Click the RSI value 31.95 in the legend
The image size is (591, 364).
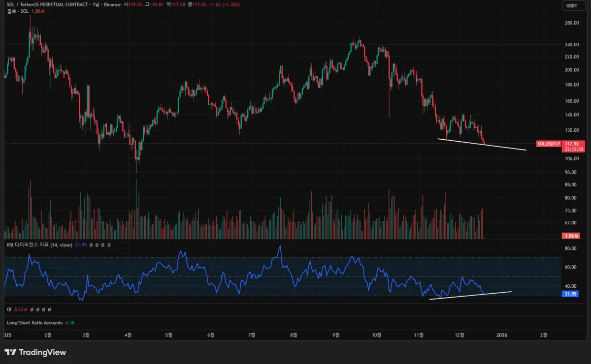pos(81,244)
